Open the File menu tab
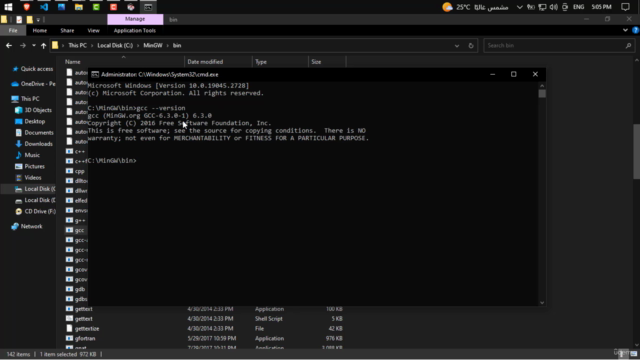Image resolution: width=640 pixels, height=360 pixels. click(13, 31)
